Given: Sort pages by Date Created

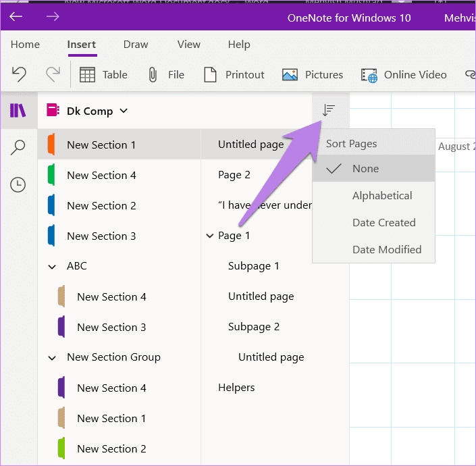Looking at the screenshot, I should (x=373, y=222).
